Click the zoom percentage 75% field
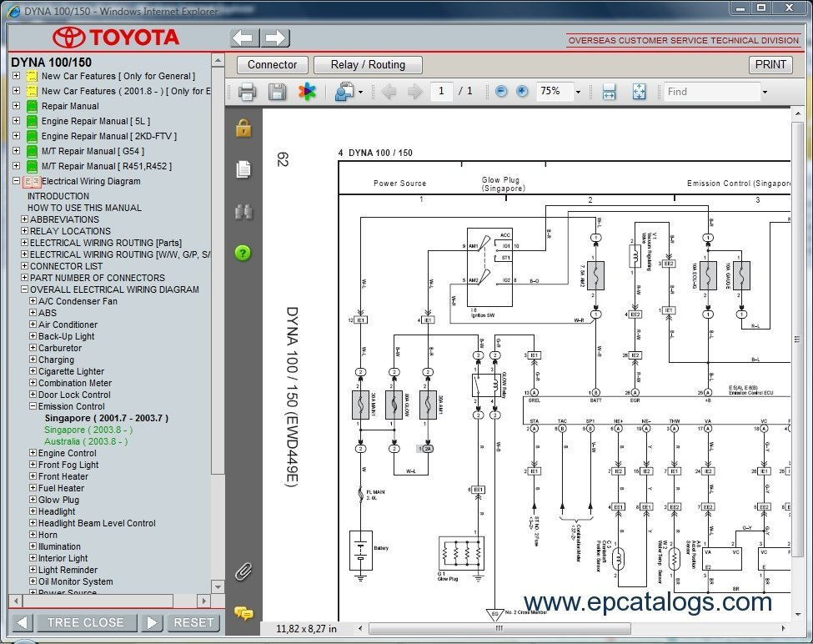The image size is (813, 644). [x=555, y=91]
